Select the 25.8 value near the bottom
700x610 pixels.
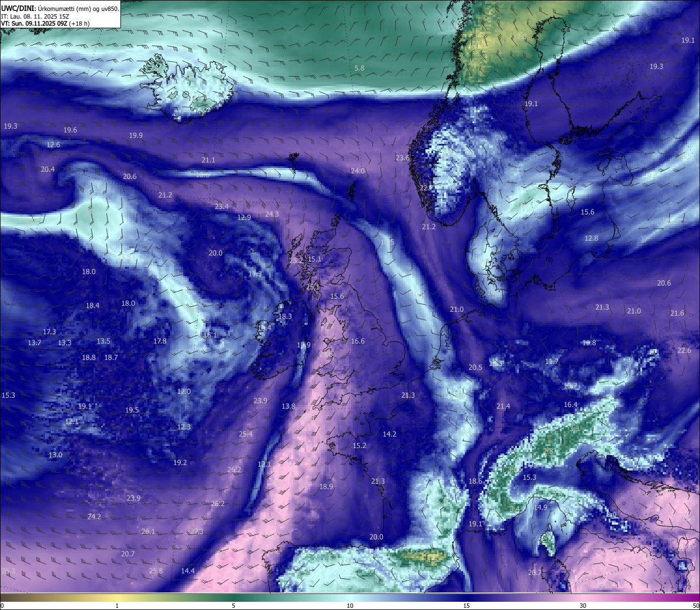(x=156, y=571)
